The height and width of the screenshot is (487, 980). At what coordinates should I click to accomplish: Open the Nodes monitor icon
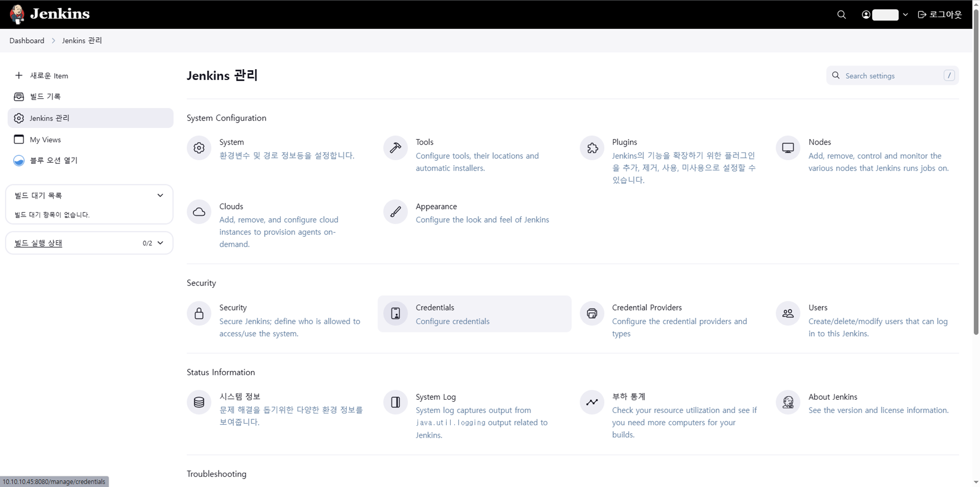point(788,148)
